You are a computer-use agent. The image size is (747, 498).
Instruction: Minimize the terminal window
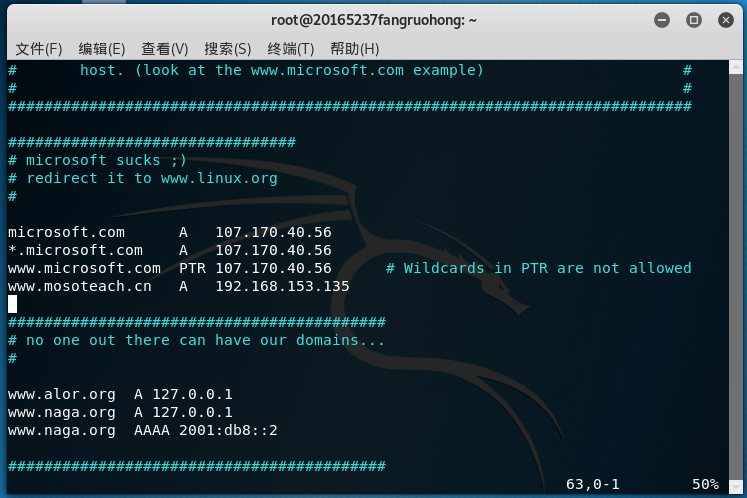(662, 20)
